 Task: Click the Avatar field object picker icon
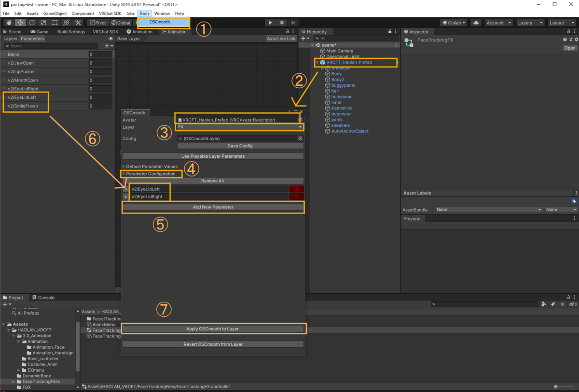tap(300, 120)
